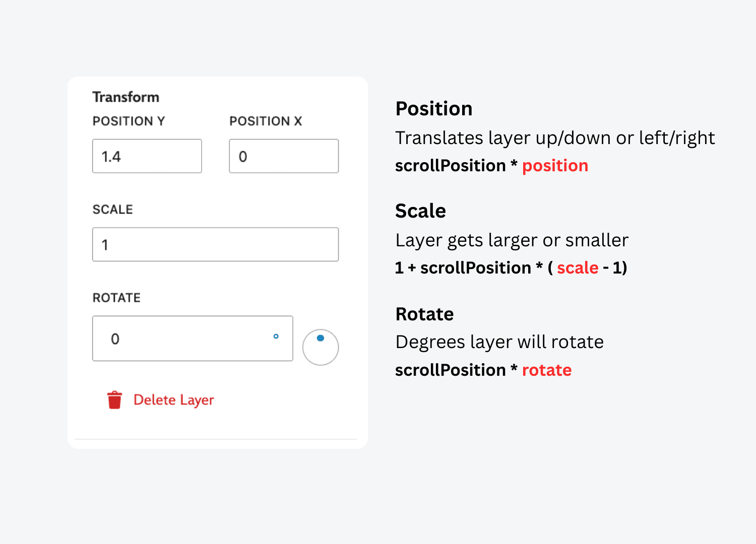756x544 pixels.
Task: Select the Scale input field
Action: [x=215, y=244]
